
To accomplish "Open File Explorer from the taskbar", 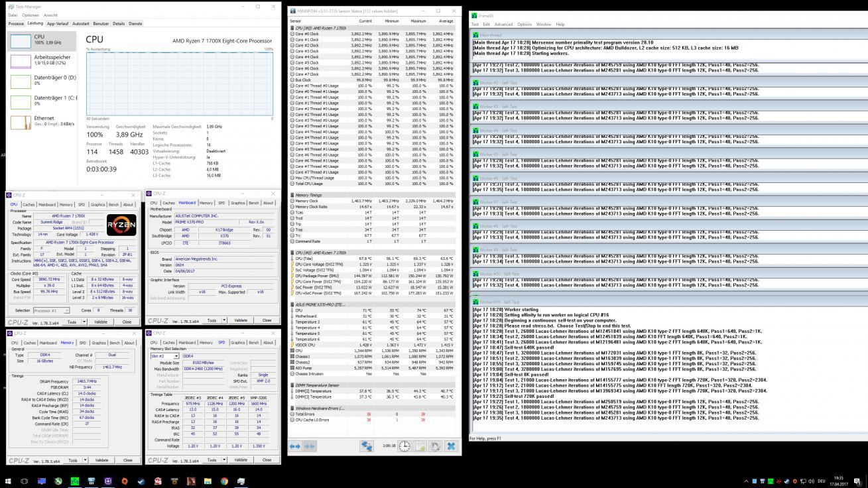I will click(208, 481).
